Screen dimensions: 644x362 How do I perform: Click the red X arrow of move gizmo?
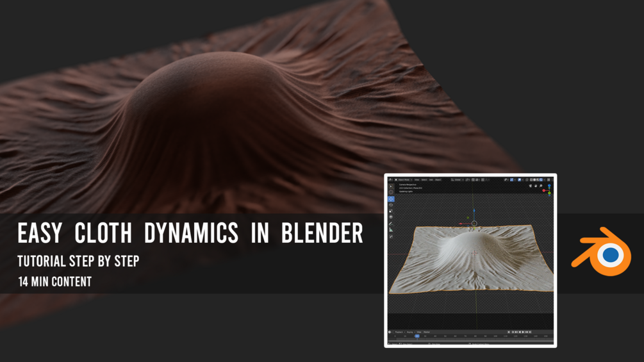(x=461, y=224)
